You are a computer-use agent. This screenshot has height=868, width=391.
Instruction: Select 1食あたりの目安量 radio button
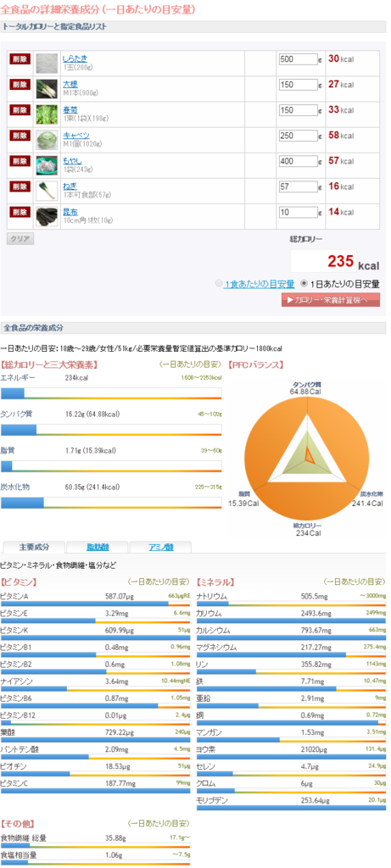(219, 283)
